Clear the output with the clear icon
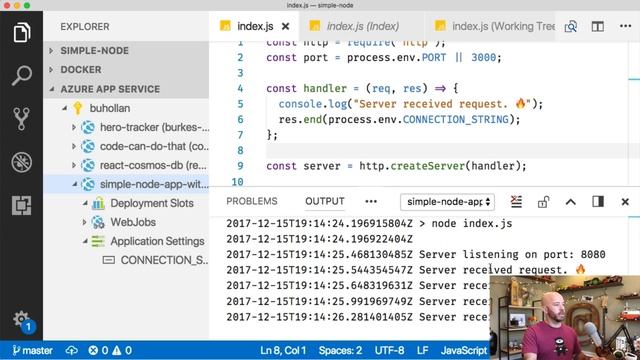 pyautogui.click(x=516, y=202)
